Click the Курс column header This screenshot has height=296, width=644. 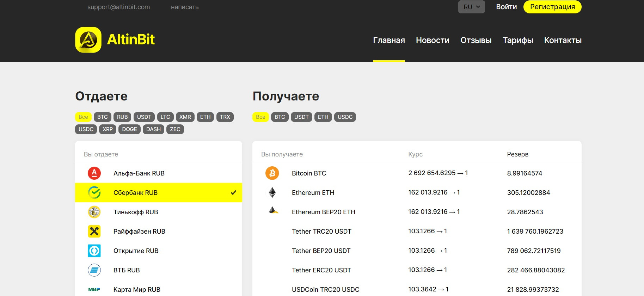(415, 154)
